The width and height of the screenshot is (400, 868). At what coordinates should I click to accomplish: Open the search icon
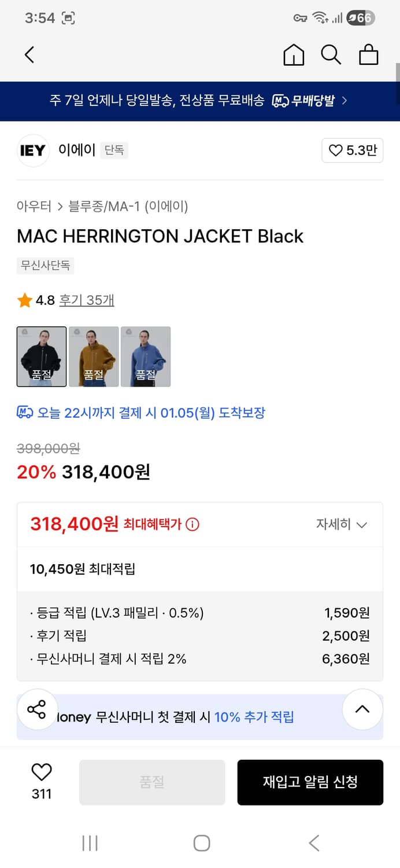(x=331, y=54)
